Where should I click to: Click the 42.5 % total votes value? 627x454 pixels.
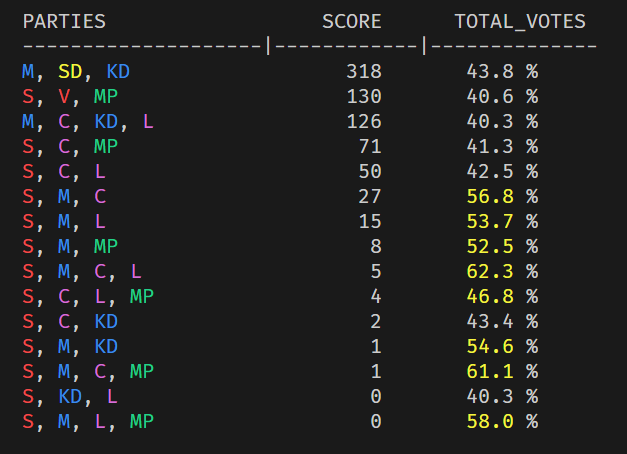502,172
